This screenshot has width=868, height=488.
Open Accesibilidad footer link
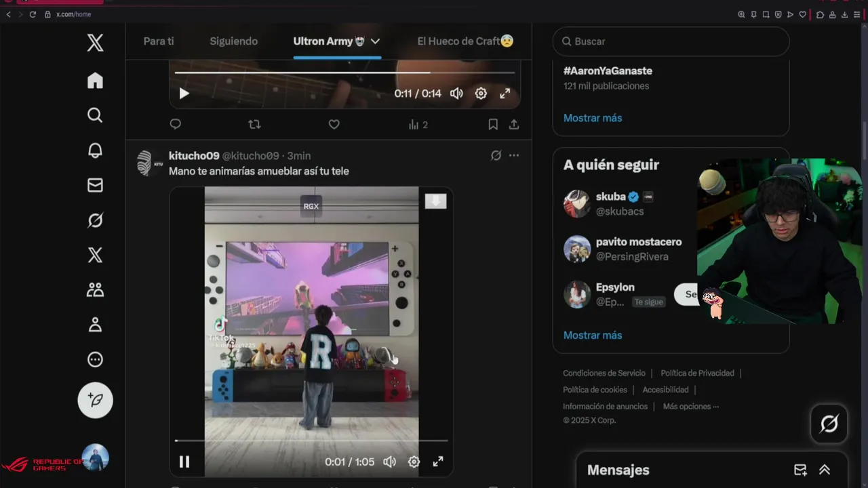[665, 390]
